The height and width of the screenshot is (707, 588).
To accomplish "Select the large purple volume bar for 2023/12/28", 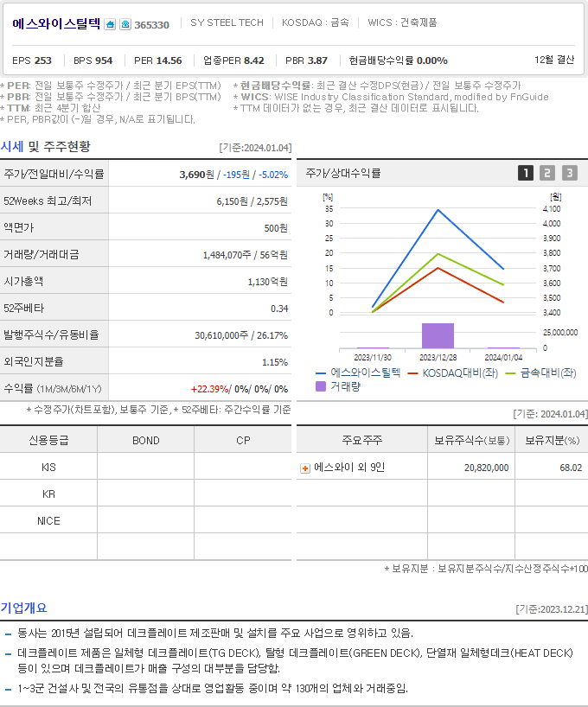I will pos(438,335).
